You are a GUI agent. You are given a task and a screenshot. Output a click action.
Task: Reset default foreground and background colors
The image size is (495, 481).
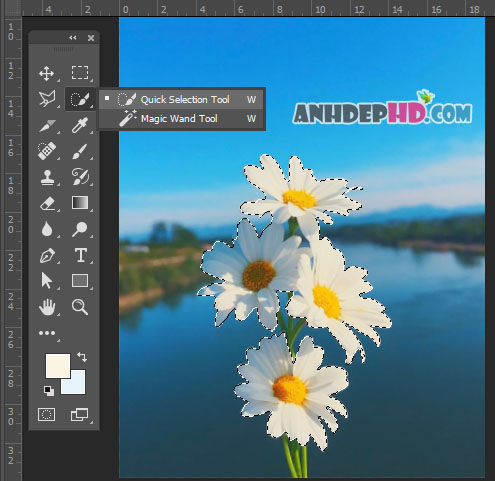49,390
